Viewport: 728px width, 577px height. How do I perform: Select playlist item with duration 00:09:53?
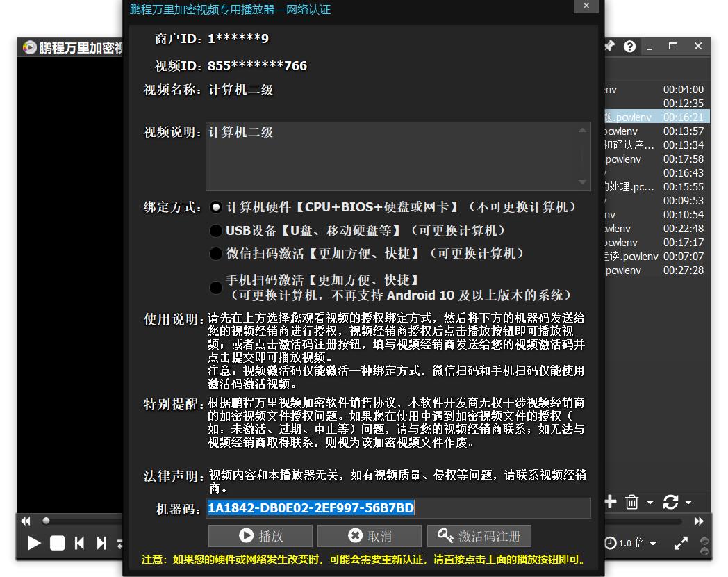(x=656, y=201)
